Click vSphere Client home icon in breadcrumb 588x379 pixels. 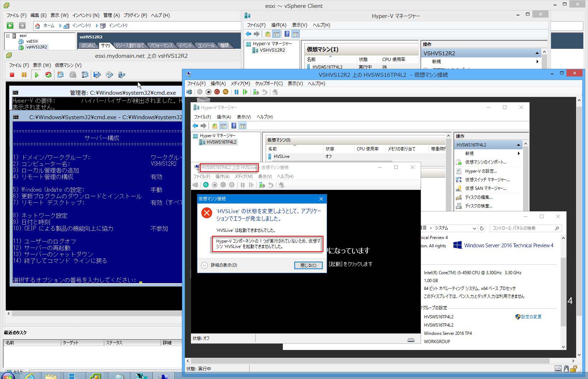click(37, 26)
